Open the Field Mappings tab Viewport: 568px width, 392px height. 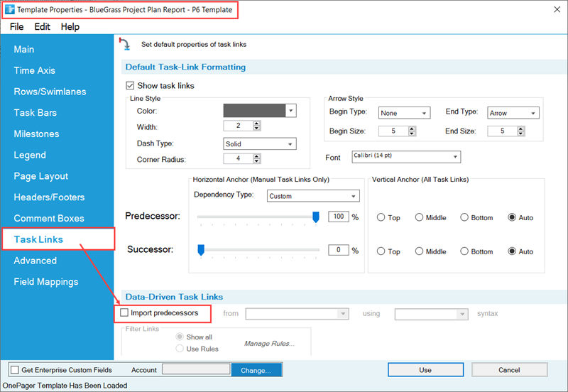[46, 282]
